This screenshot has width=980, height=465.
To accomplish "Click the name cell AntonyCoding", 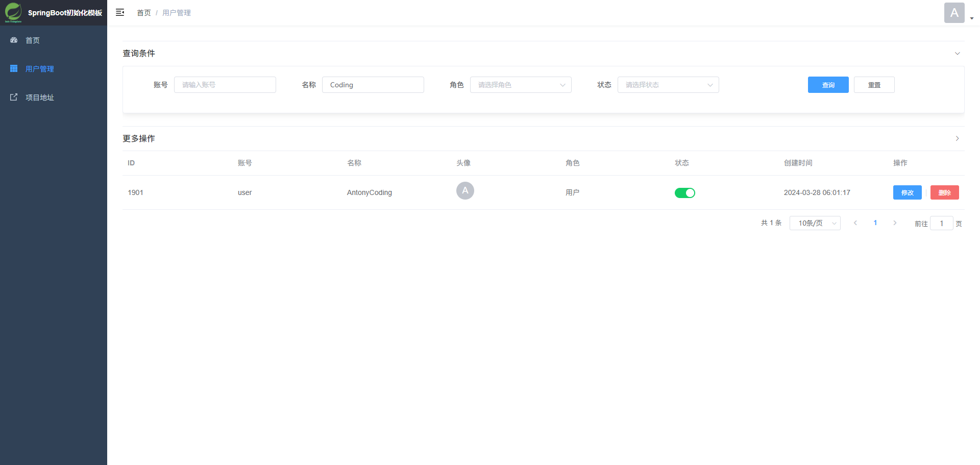I will point(370,192).
